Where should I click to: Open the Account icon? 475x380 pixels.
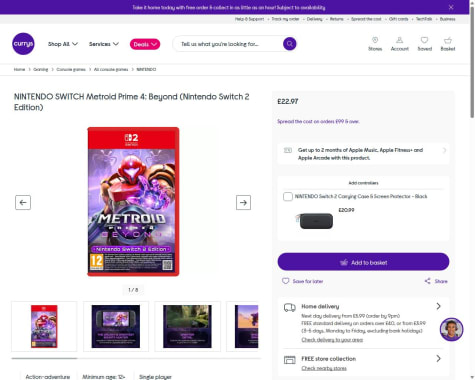(x=399, y=44)
